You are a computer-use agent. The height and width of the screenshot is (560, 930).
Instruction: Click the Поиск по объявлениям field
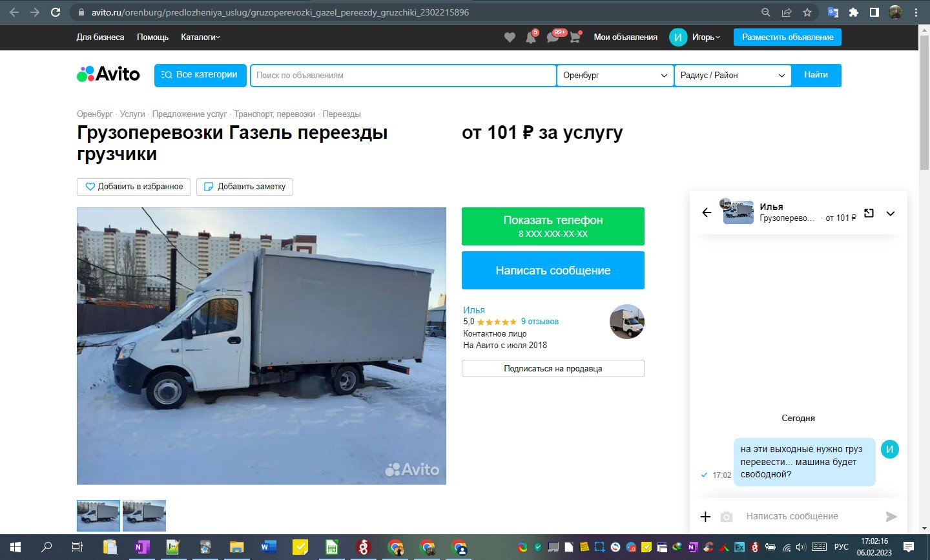403,75
